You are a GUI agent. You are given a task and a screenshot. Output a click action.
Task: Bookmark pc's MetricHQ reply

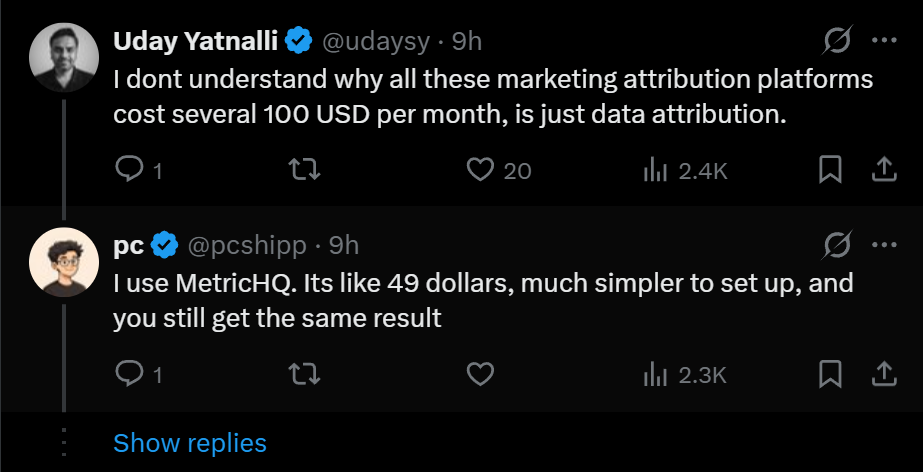(x=829, y=375)
